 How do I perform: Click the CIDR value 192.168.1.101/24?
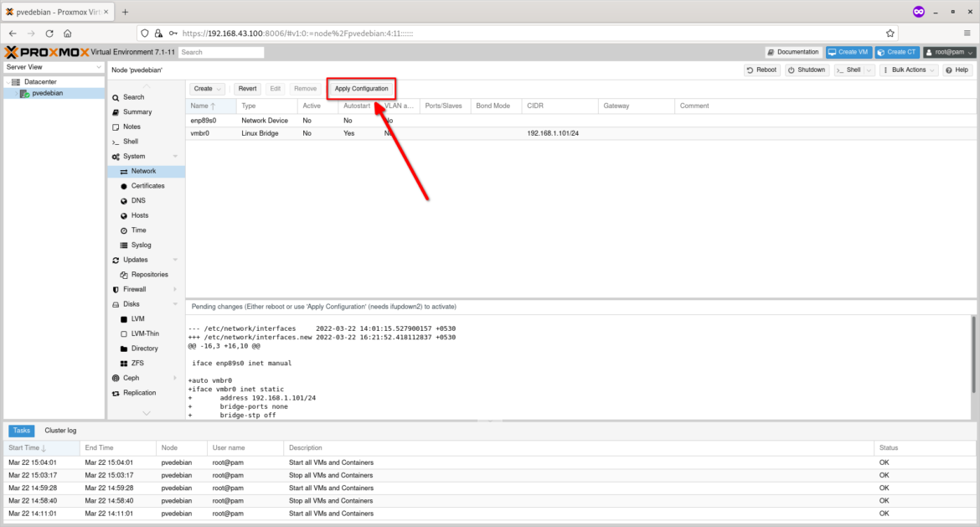pos(553,134)
